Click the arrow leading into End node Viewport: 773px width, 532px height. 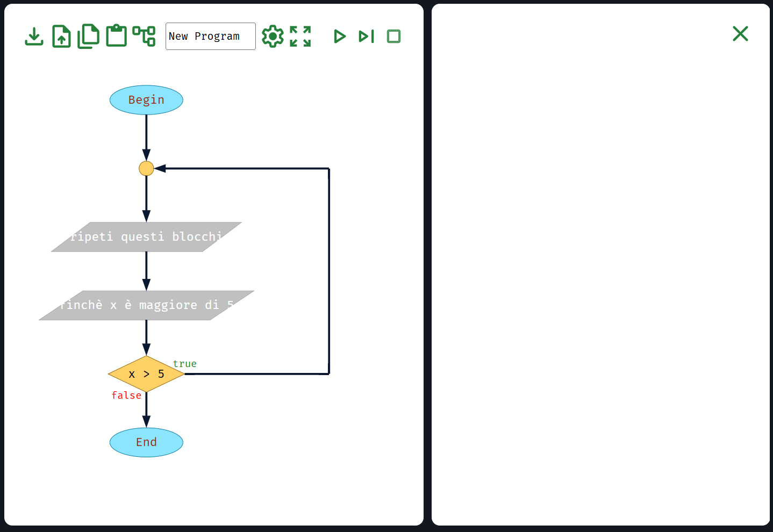146,411
